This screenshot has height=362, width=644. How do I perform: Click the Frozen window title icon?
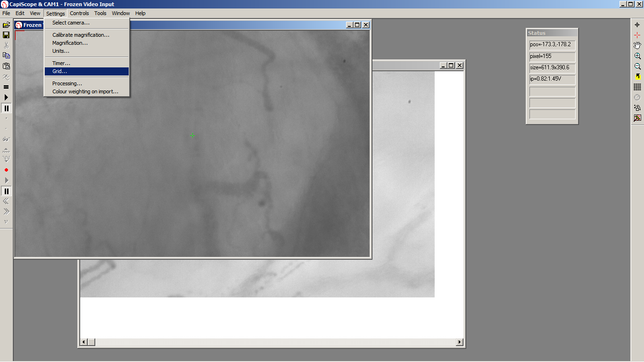click(19, 25)
